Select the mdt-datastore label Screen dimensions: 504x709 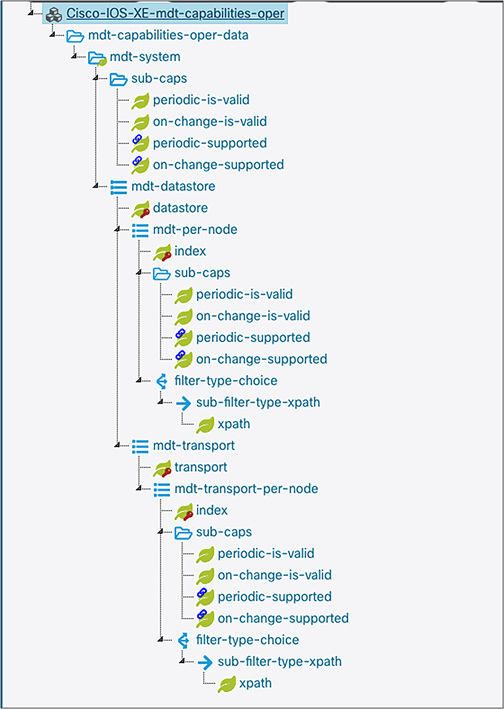point(173,186)
